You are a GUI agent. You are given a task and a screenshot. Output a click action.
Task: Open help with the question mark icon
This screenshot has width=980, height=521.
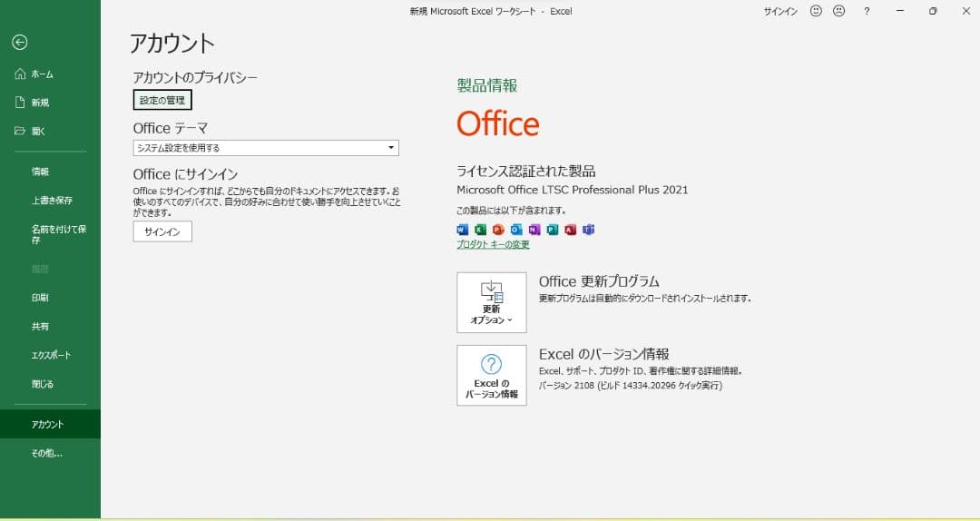point(867,11)
